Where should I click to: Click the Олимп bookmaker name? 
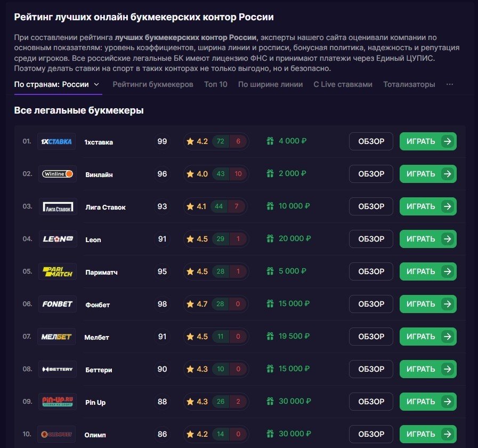95,435
